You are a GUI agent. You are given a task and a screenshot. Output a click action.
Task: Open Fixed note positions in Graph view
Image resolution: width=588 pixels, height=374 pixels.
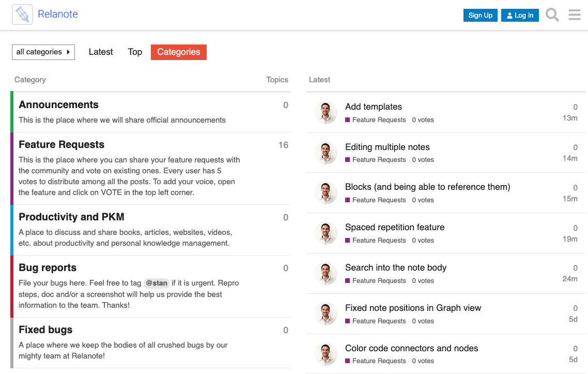click(x=413, y=308)
